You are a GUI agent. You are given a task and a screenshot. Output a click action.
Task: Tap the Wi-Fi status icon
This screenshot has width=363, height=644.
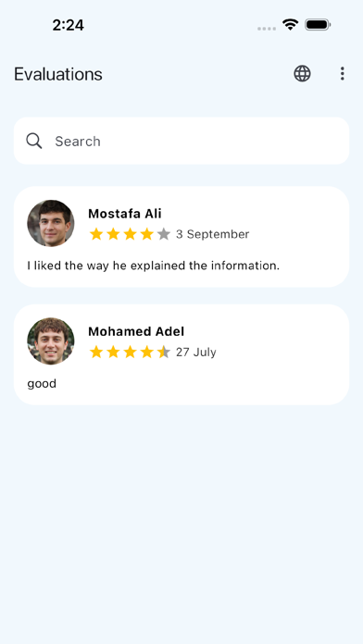point(290,25)
